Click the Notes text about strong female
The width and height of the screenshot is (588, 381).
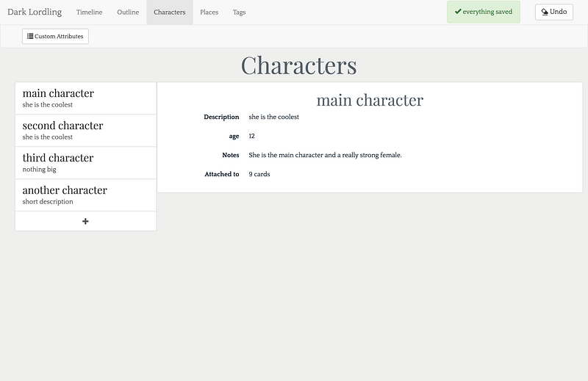[x=325, y=155]
